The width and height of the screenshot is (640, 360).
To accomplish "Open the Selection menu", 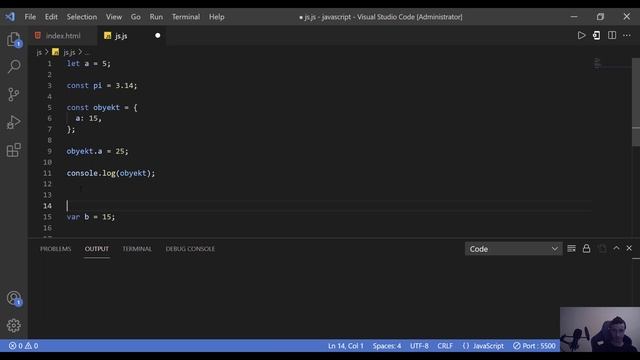I will (82, 17).
